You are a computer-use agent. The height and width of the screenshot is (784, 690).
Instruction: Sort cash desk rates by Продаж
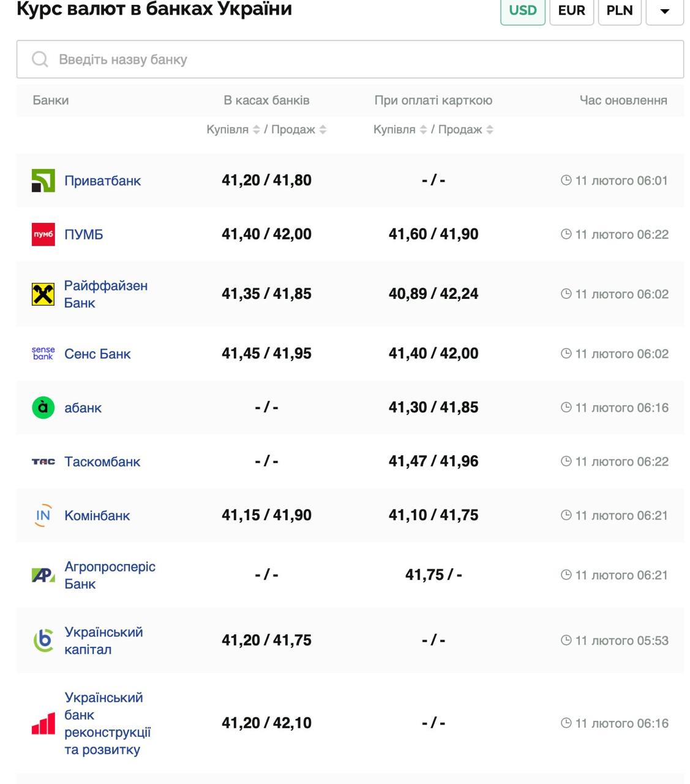click(x=323, y=129)
